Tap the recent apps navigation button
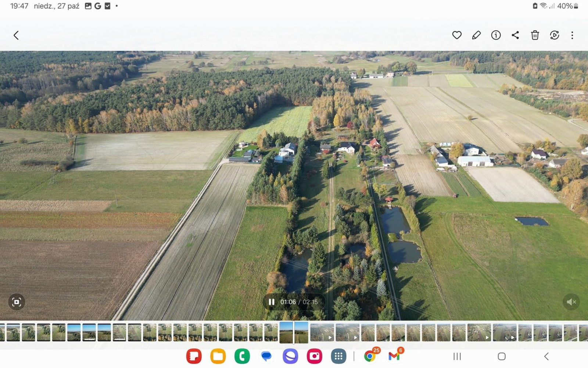 457,356
